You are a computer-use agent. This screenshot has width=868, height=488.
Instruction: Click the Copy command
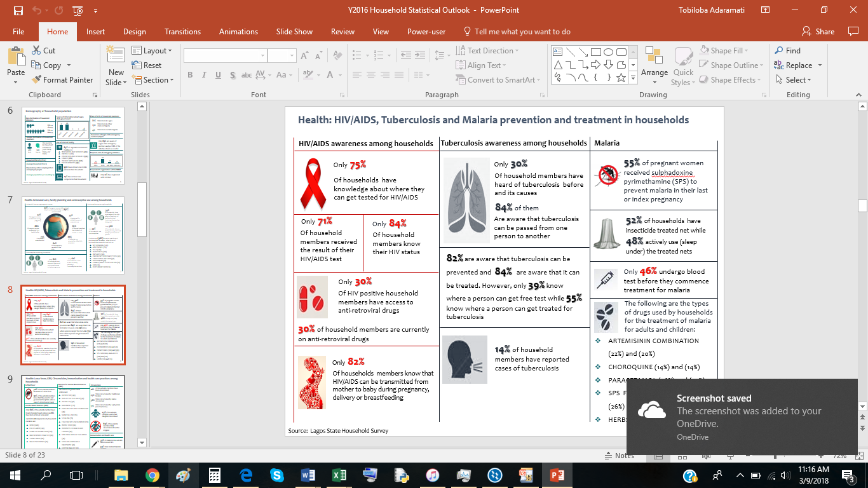click(46, 65)
